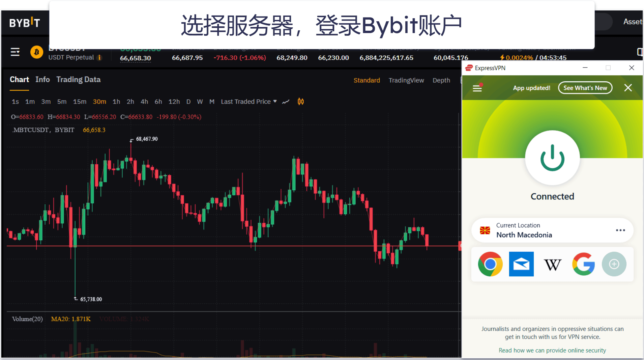Switch to the Info tab
Image resolution: width=644 pixels, height=360 pixels.
pos(42,80)
